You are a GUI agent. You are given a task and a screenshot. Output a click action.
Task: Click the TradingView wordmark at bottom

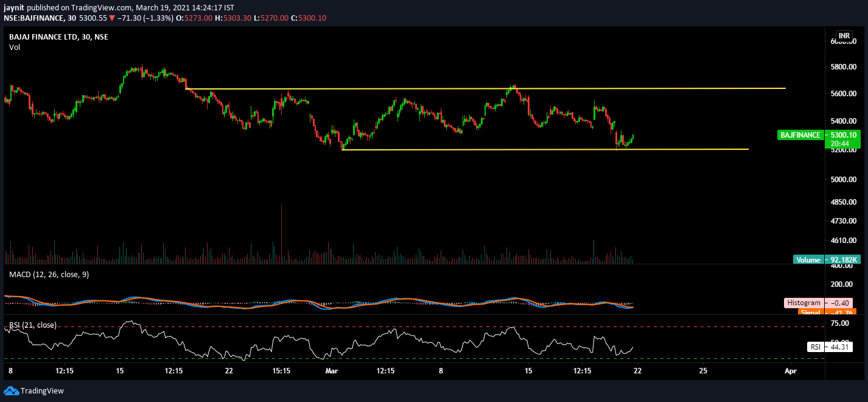[x=42, y=391]
